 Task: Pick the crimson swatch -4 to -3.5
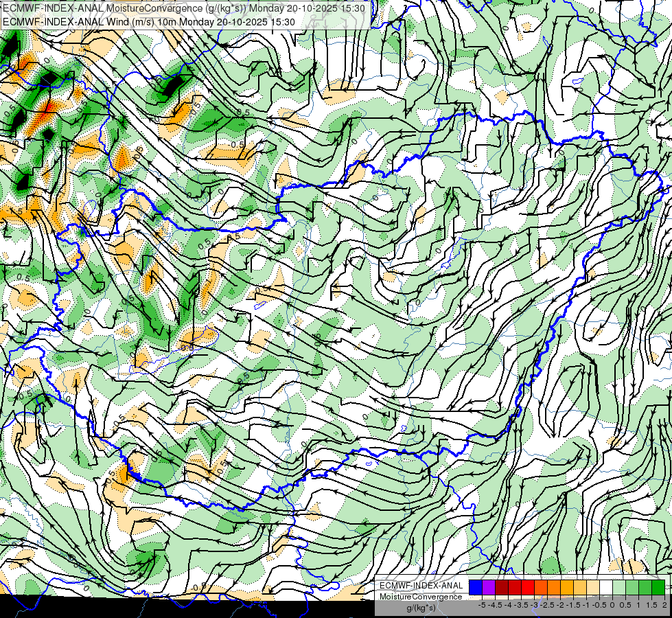(x=515, y=587)
